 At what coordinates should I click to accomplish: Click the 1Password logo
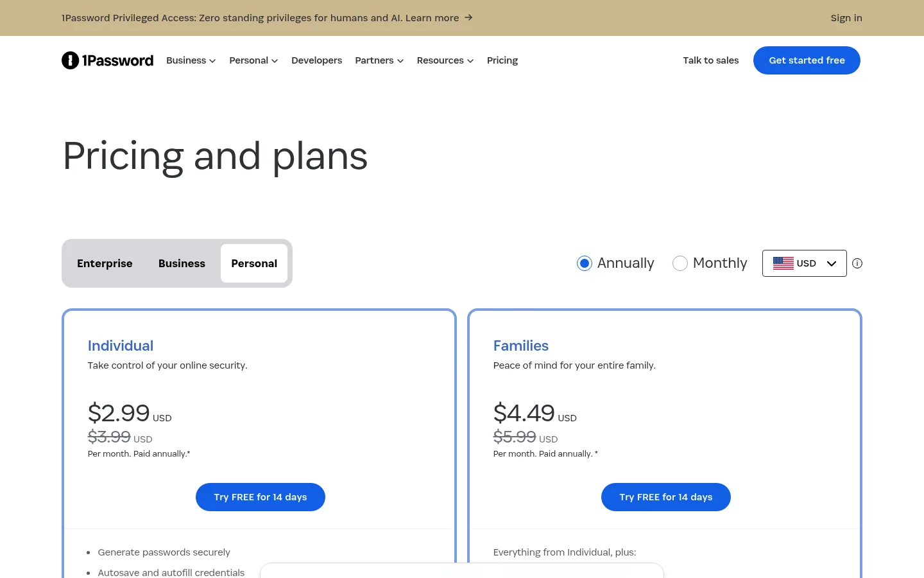pyautogui.click(x=107, y=60)
